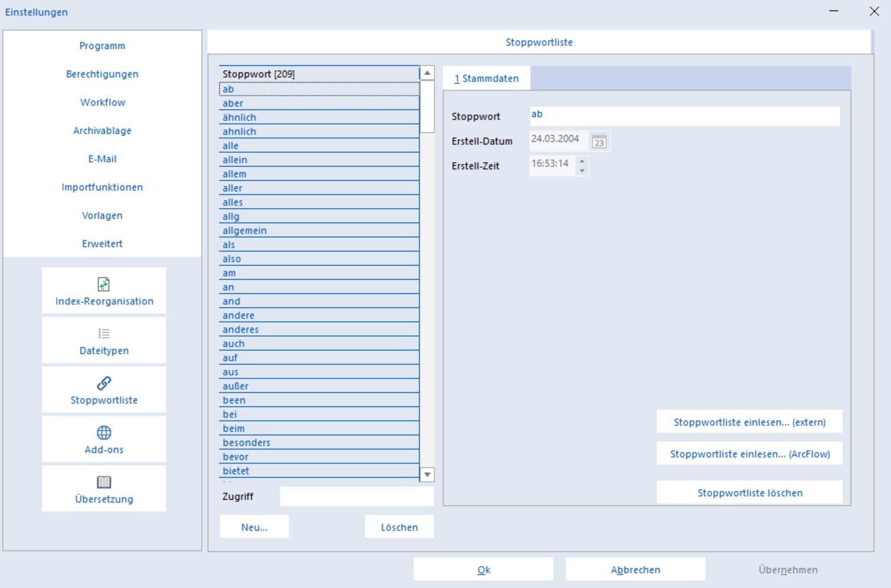Open the Add-ons globe icon
This screenshot has width=891, height=588.
[104, 433]
